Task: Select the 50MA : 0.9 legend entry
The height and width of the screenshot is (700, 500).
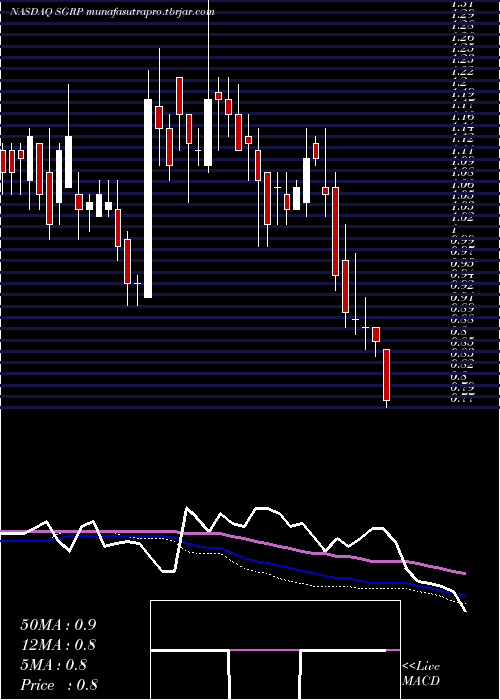Action: coord(58,625)
